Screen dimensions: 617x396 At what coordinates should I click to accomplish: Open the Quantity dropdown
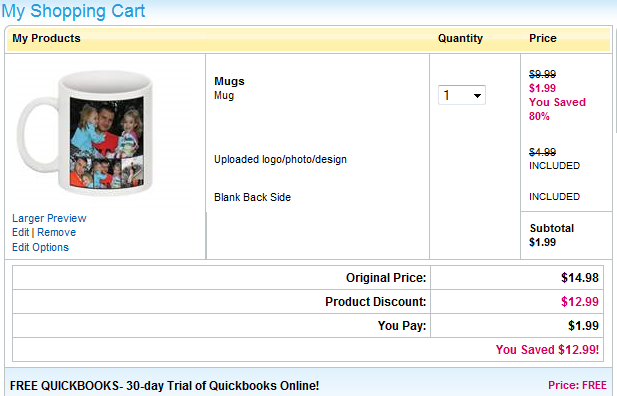point(462,95)
